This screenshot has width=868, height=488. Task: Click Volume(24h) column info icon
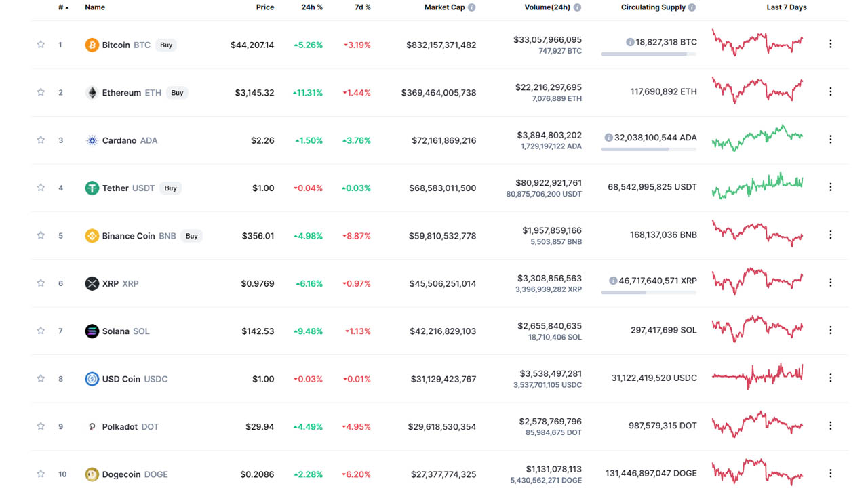[577, 7]
